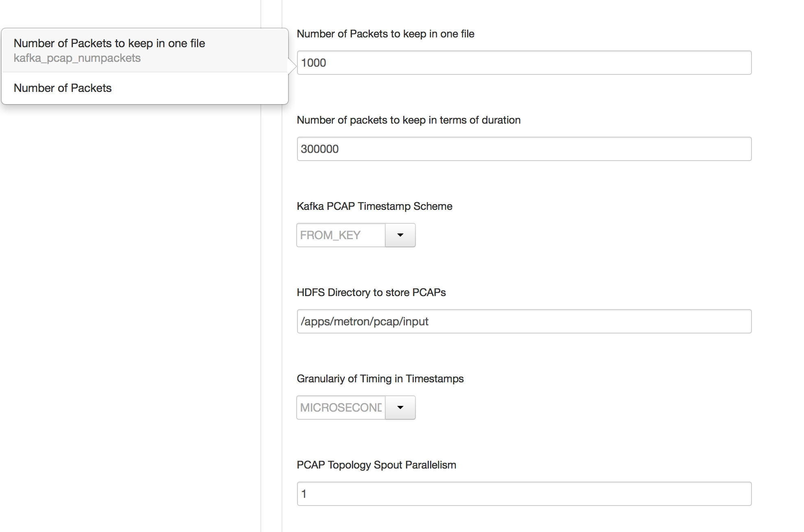
Task: Select popover entry 'Number of Packets to keep in one file'
Action: [x=109, y=43]
